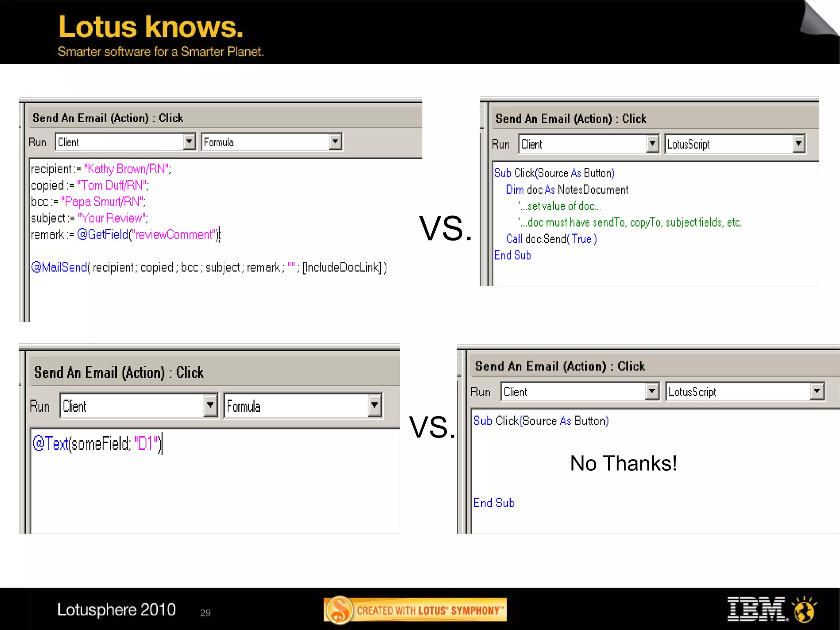
Task: Click the remark @GetField("reviewComment") line
Action: coord(126,234)
